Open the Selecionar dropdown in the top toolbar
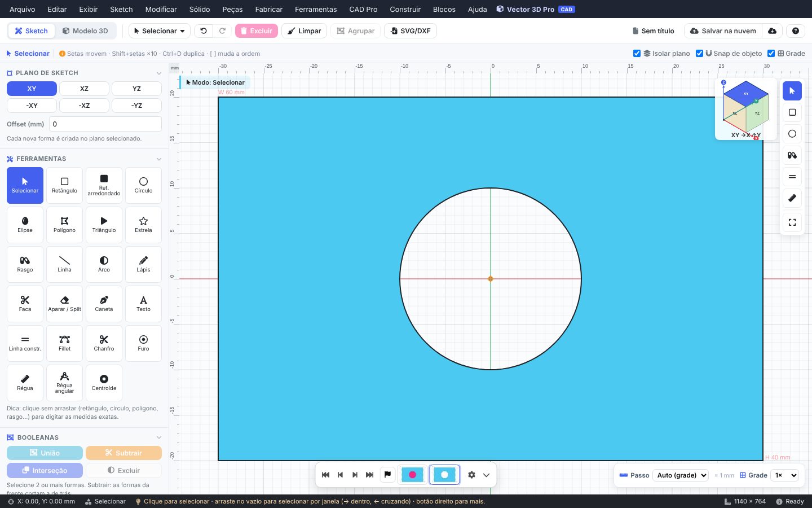This screenshot has height=508, width=812. [x=160, y=31]
